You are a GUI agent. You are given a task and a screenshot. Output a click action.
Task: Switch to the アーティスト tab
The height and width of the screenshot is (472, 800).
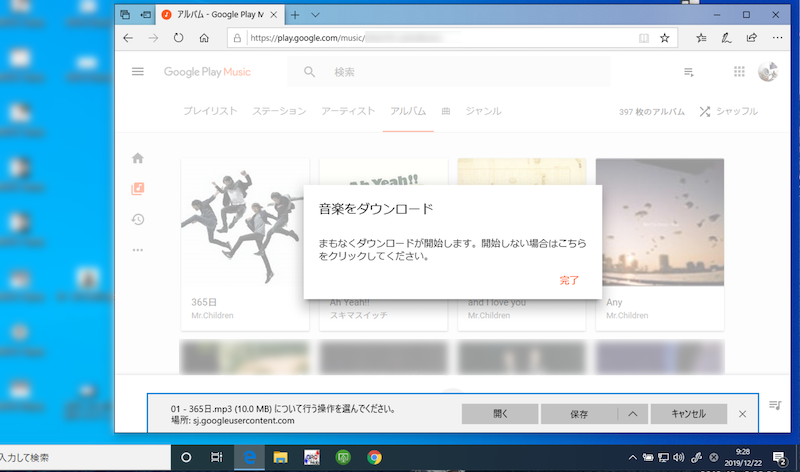pos(348,111)
